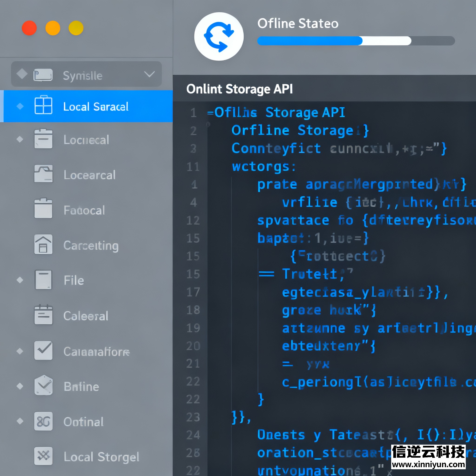
Task: Select the Local Saracal grid icon
Action: click(43, 106)
